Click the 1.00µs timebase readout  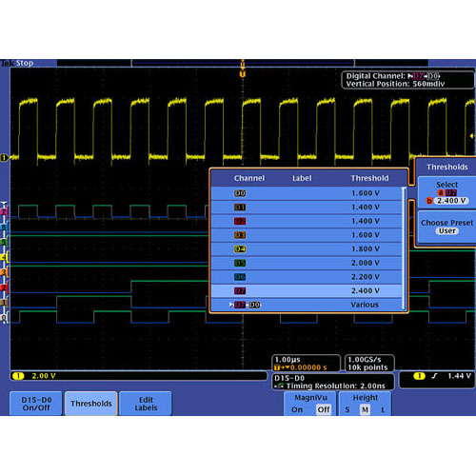[x=288, y=360]
